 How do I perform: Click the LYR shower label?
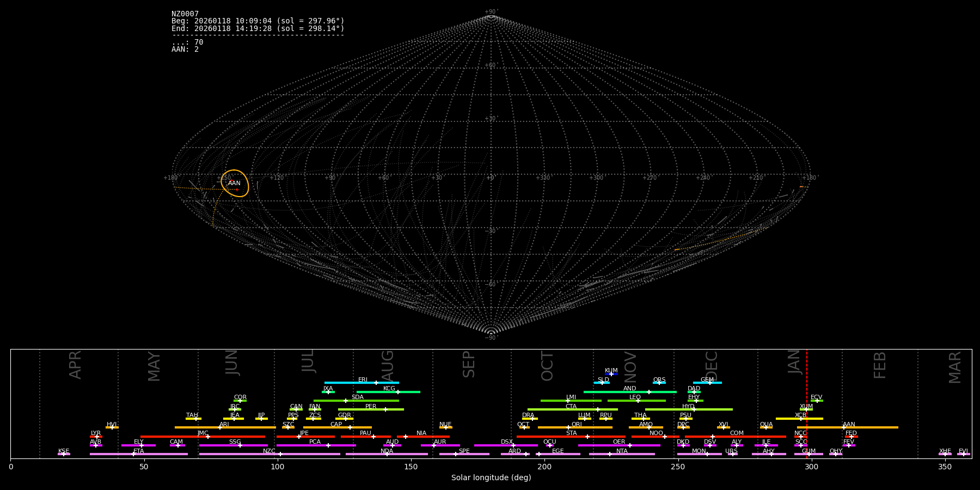point(96,433)
